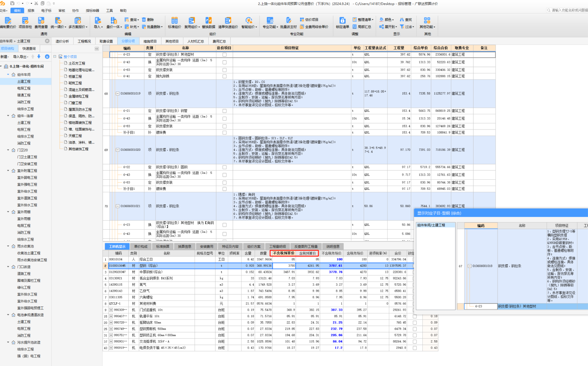Select 金属结构工程 in chapter tree

point(78,96)
